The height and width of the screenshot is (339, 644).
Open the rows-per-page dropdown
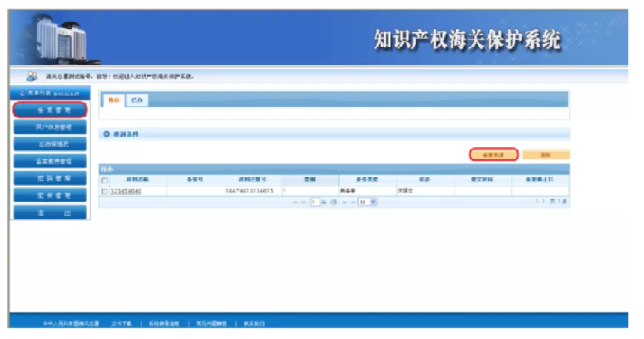click(367, 202)
